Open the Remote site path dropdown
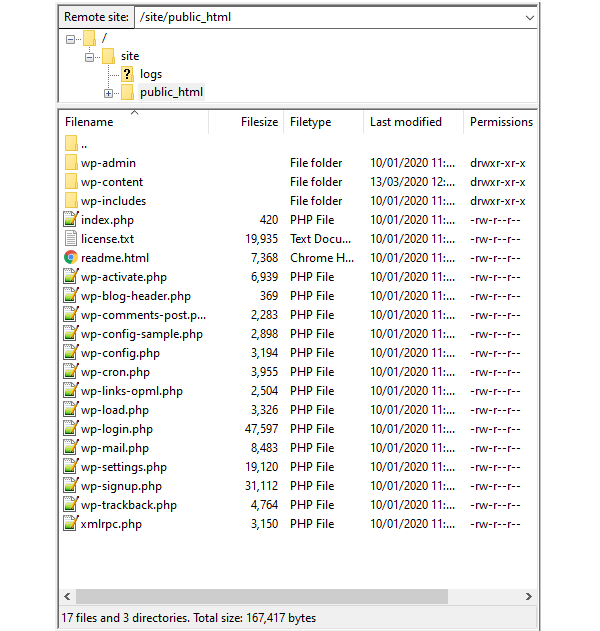600x631 pixels. click(x=529, y=18)
